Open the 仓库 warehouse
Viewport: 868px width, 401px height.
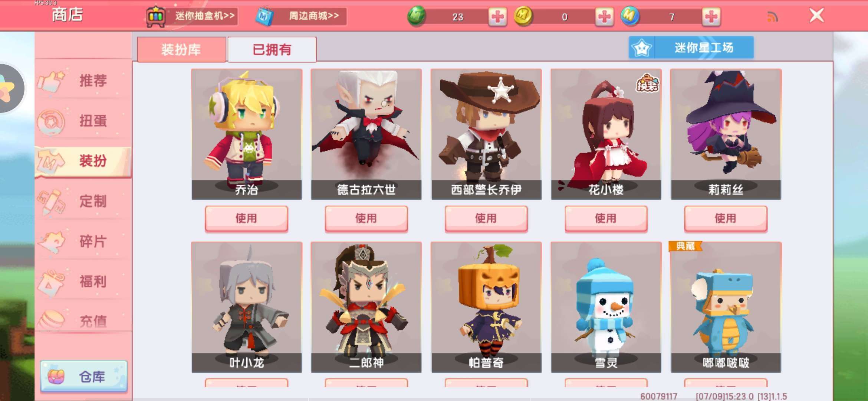pos(84,376)
